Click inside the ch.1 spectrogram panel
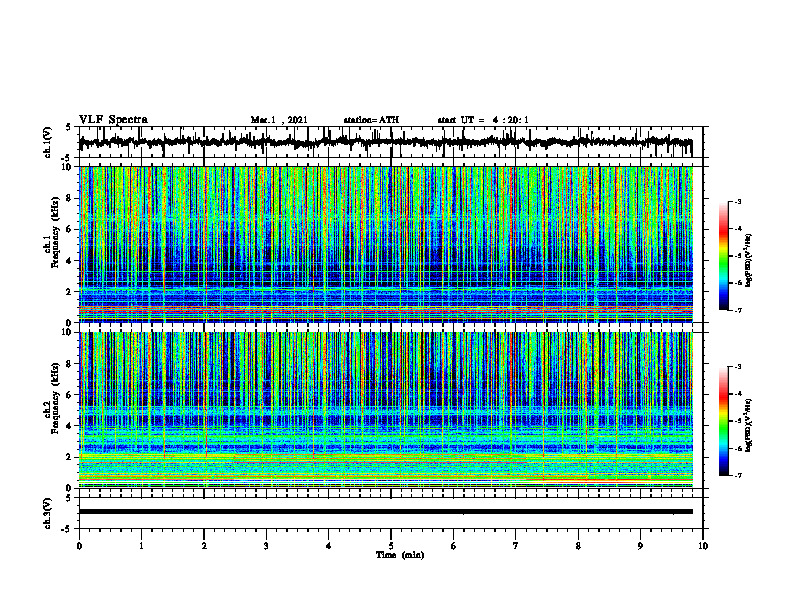This screenshot has height=612, width=792. [385, 244]
